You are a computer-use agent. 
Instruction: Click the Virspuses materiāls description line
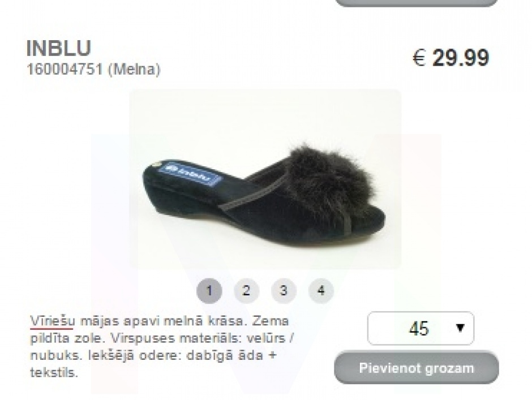pos(162,338)
